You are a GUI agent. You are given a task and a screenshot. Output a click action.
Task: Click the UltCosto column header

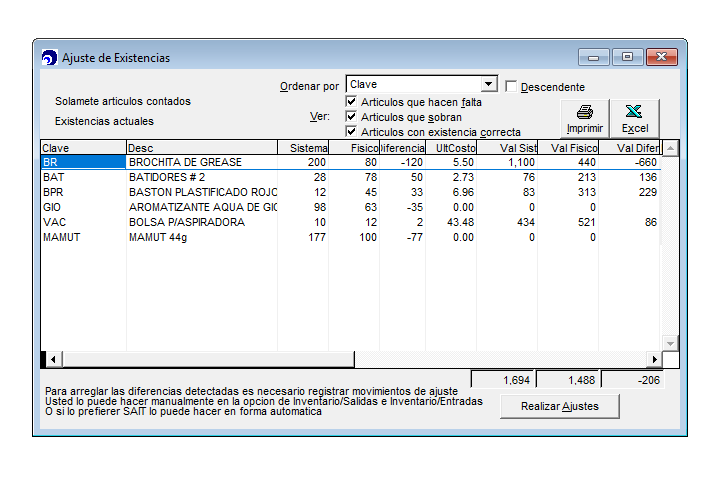coord(451,148)
